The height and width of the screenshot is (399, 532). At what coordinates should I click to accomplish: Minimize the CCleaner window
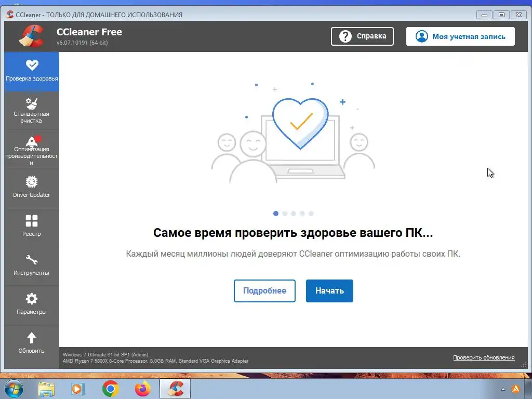tap(485, 15)
